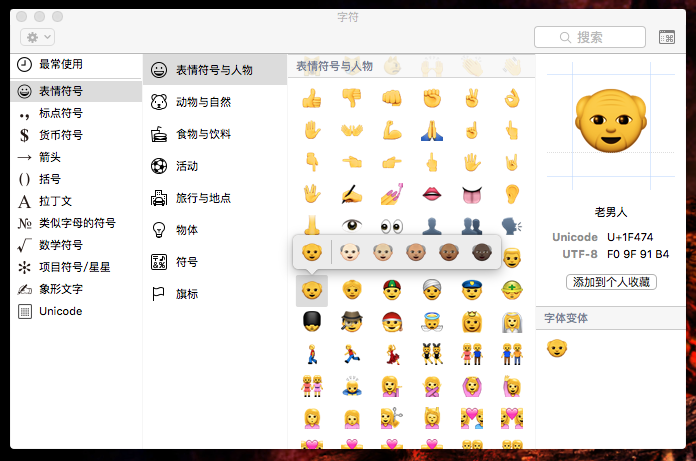The image size is (696, 461).
Task: Select the police officer emoji
Action: pos(472,290)
